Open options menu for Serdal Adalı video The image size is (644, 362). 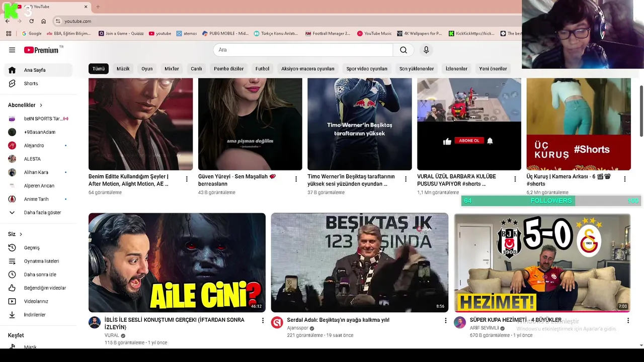(445, 320)
